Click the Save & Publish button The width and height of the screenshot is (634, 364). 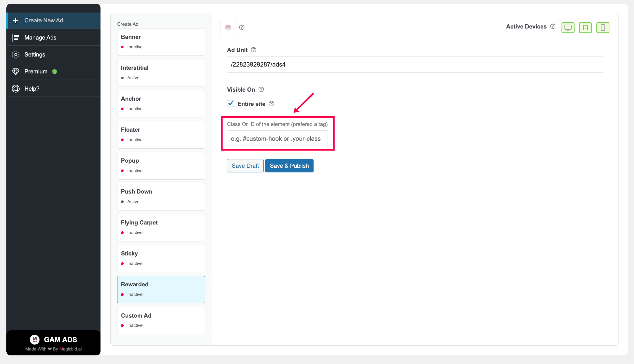[289, 166]
